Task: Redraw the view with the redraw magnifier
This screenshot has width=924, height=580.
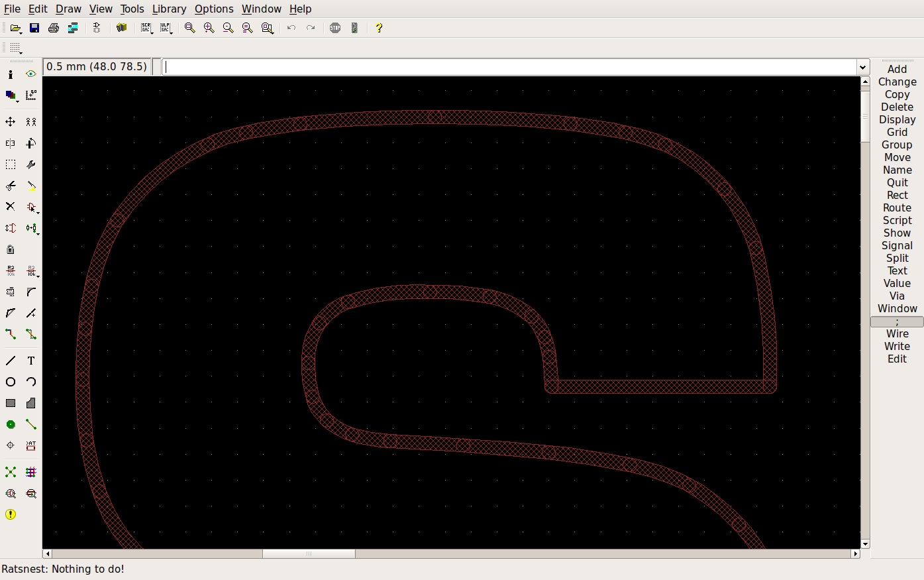Action: [248, 28]
